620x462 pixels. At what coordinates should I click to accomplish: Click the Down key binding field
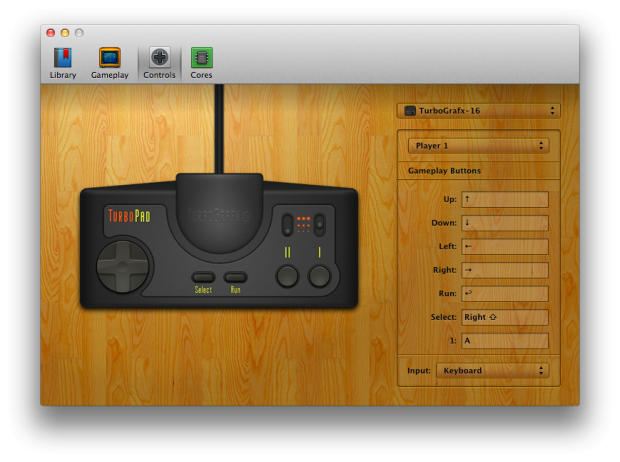tap(505, 223)
